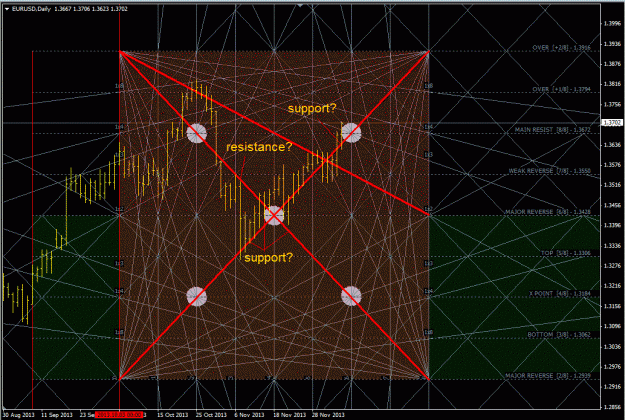Click the 1.3756 price scale value
Viewport: 625px width, 420px height.
[x=612, y=104]
